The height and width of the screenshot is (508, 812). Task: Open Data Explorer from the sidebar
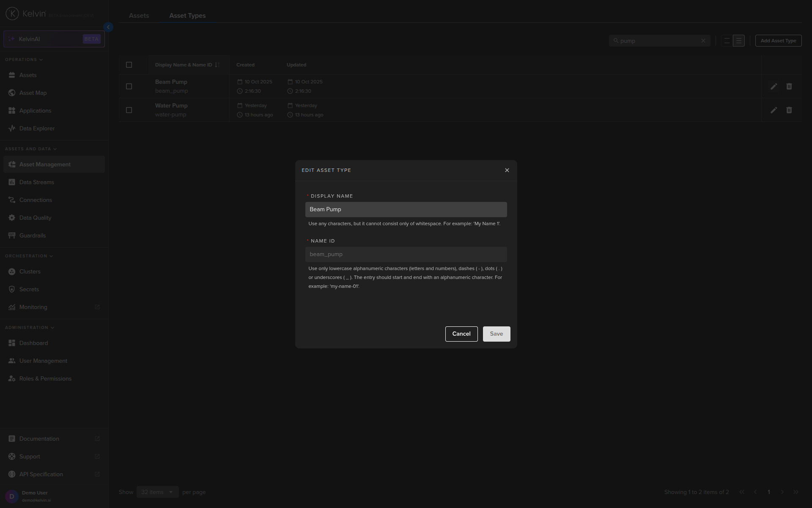[37, 128]
